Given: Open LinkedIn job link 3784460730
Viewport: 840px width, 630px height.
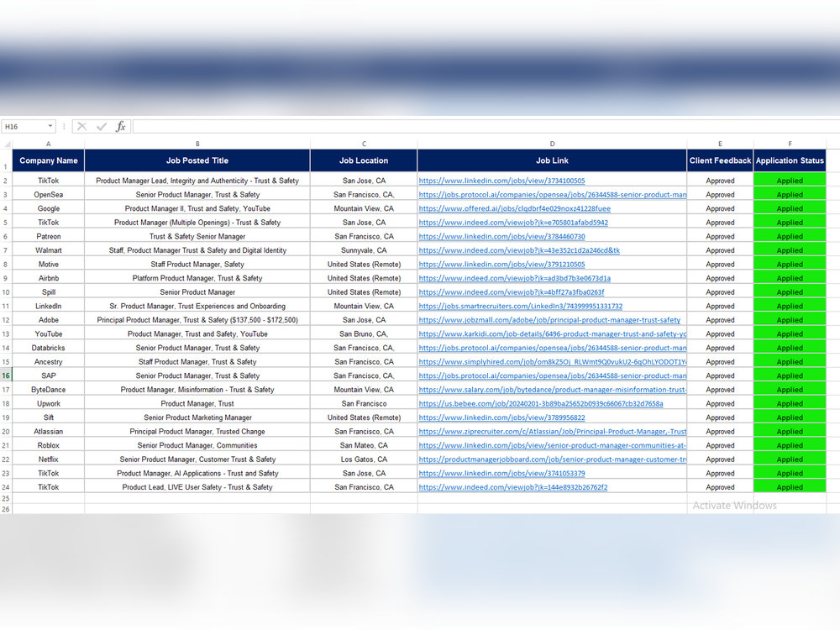Looking at the screenshot, I should (501, 237).
